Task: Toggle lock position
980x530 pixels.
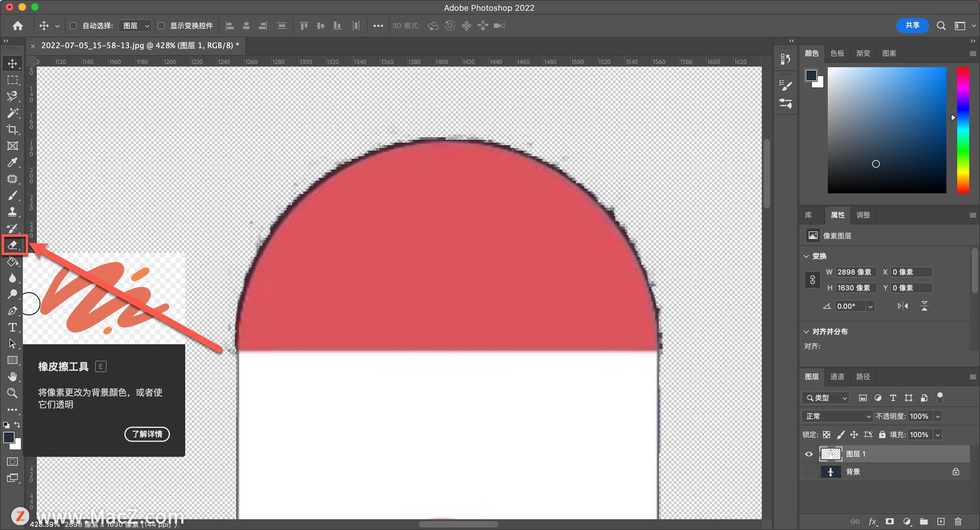Action: (854, 435)
